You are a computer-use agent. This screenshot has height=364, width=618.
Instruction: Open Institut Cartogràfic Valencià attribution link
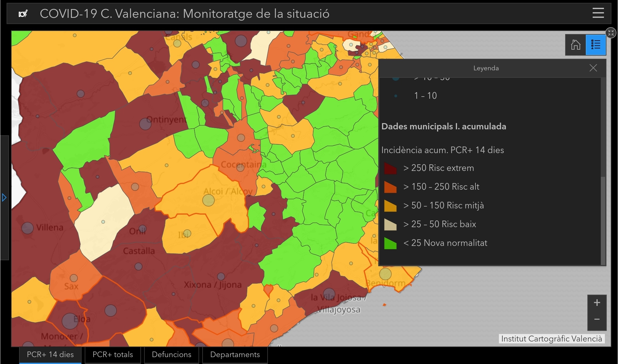click(x=551, y=339)
